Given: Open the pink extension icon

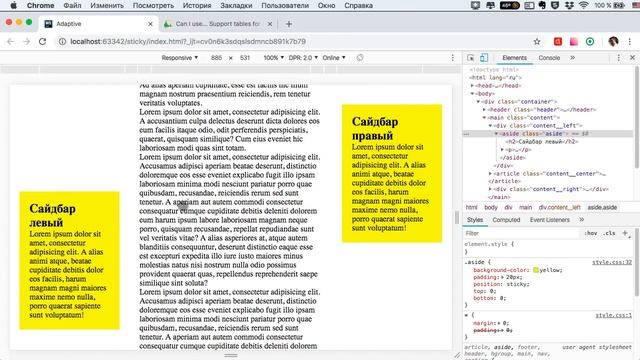Looking at the screenshot, I should (x=574, y=42).
